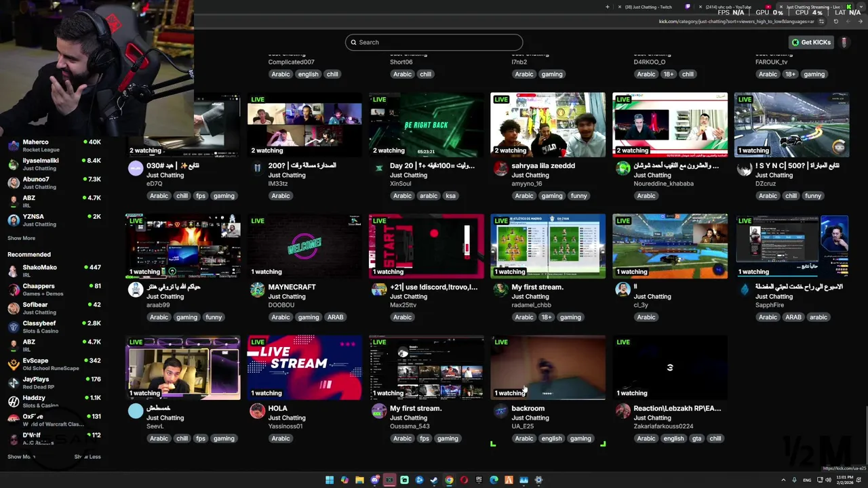Click the Zakariafarkouss0224 streamer avatar
Viewport: 868px width, 488px height.
[623, 412]
